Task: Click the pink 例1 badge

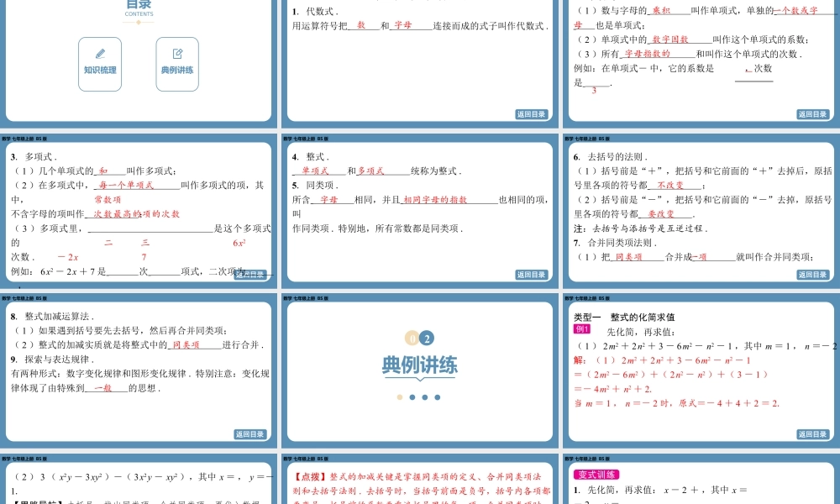Action: click(x=582, y=329)
